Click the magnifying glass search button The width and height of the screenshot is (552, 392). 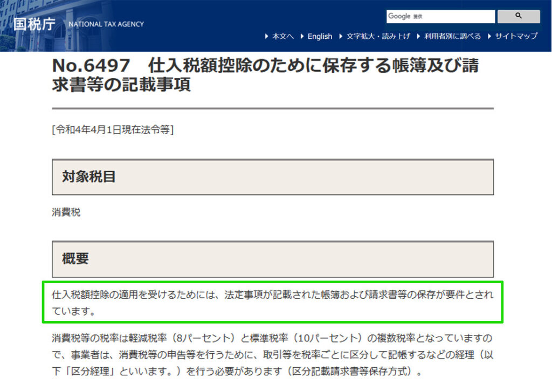tap(518, 16)
